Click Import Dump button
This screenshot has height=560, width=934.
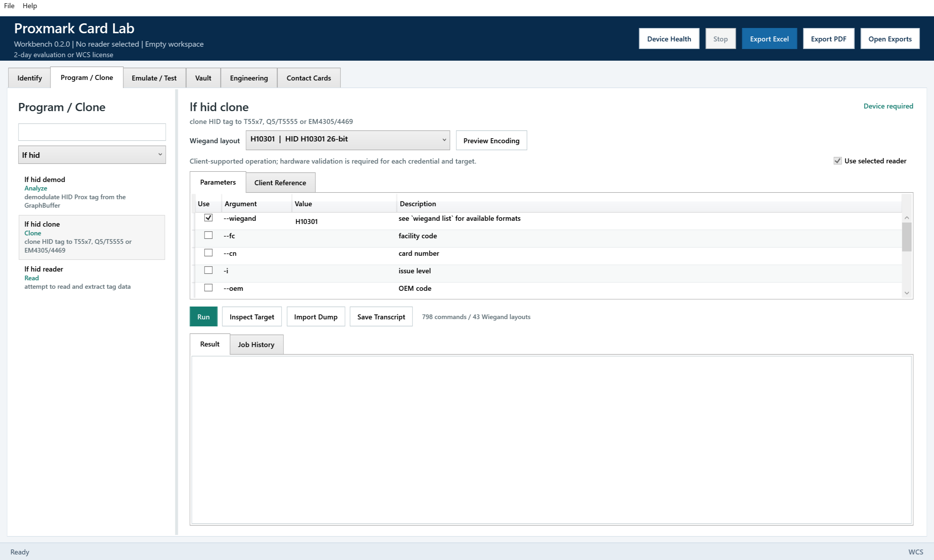[x=316, y=316]
